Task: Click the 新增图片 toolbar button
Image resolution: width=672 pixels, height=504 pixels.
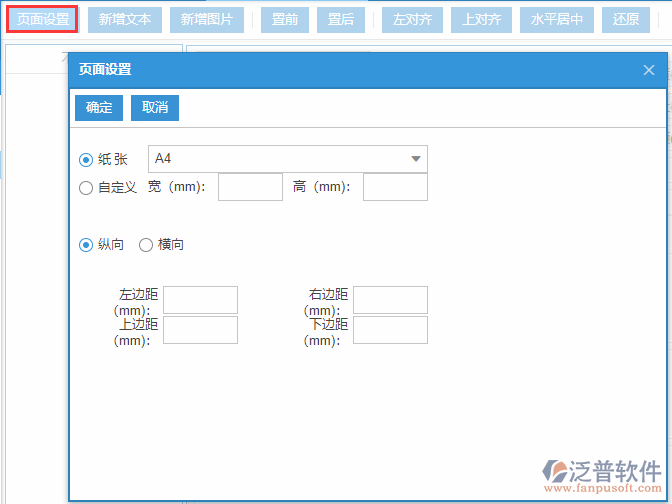Action: pyautogui.click(x=207, y=20)
